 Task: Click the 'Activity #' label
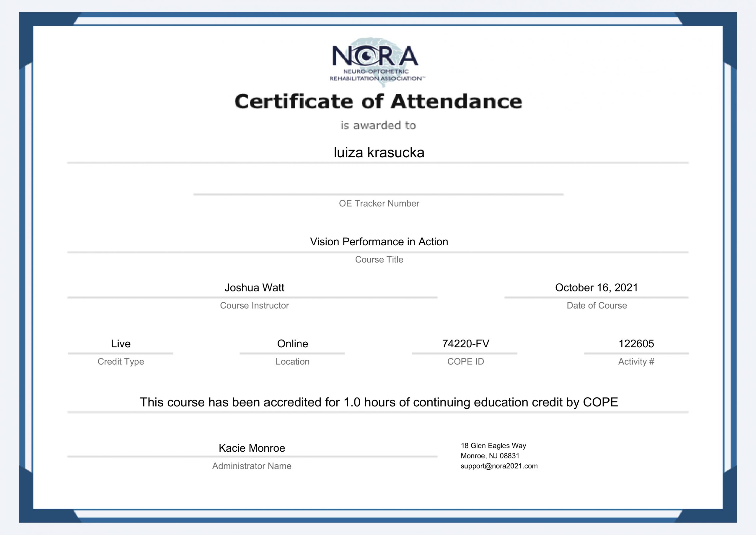pos(636,361)
